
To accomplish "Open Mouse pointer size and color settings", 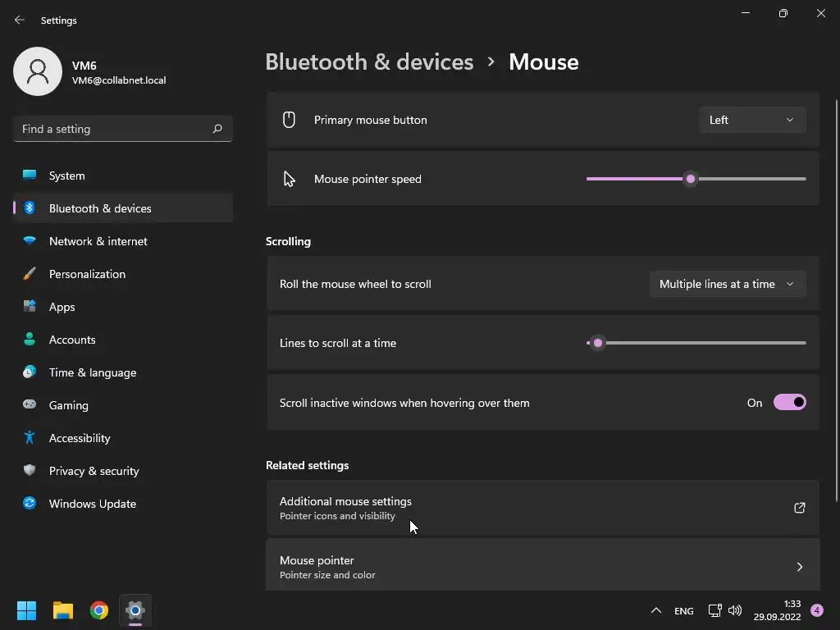I will click(542, 566).
